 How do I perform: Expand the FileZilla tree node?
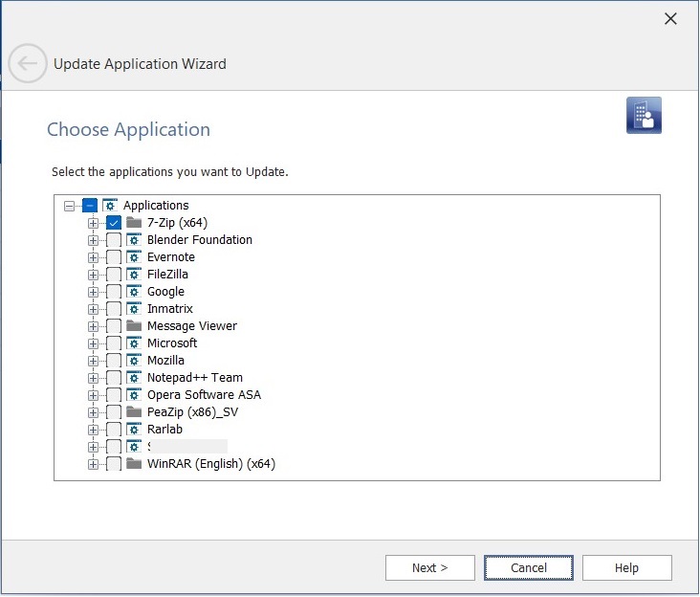click(x=93, y=275)
